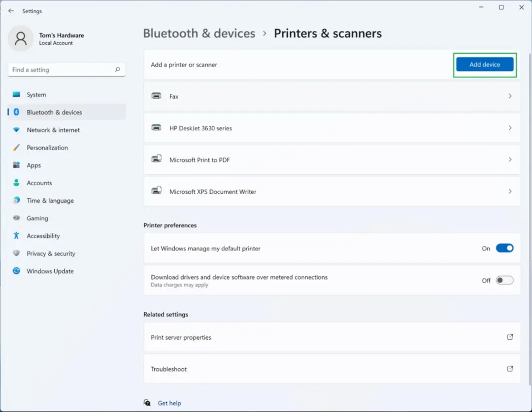Click the search magnifier icon
The height and width of the screenshot is (412, 532).
point(117,69)
